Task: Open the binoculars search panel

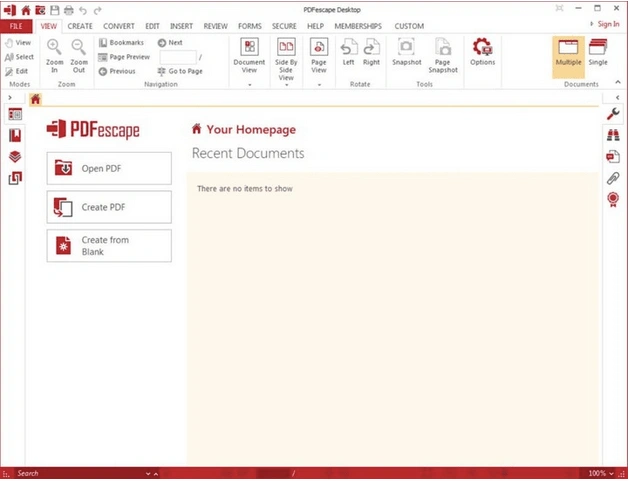Action: (613, 135)
